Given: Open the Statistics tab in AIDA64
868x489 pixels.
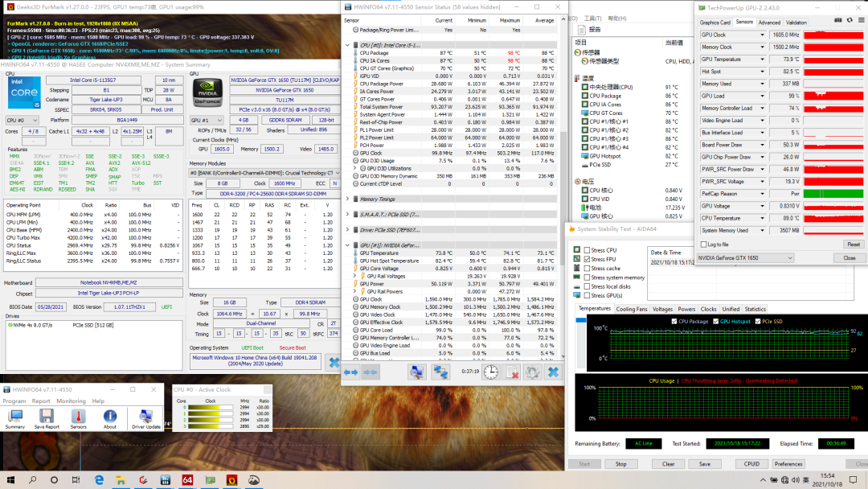Looking at the screenshot, I should point(755,310).
